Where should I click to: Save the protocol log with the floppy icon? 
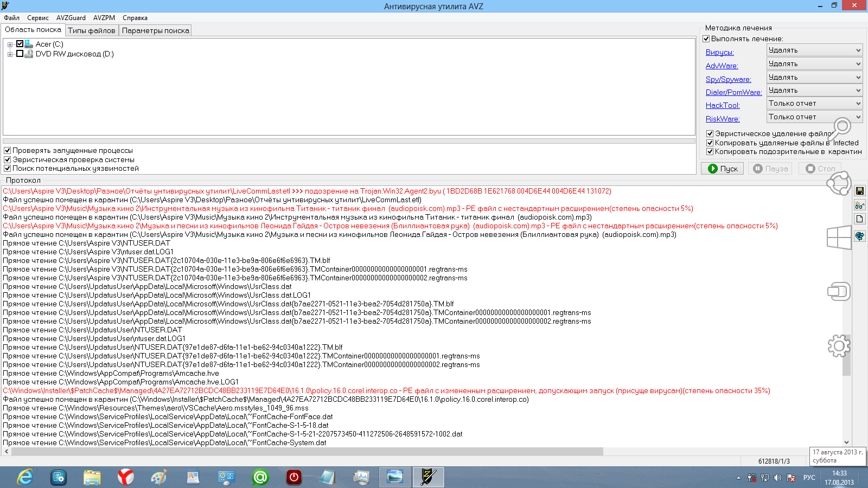click(x=860, y=191)
